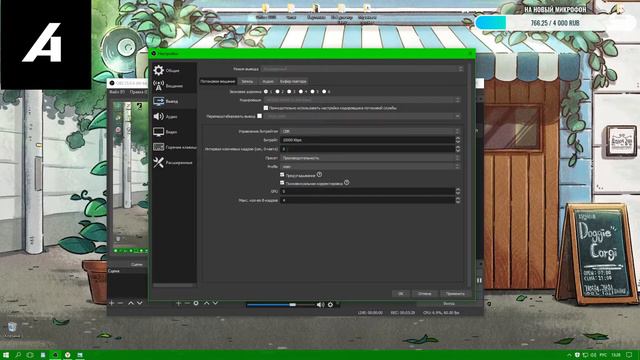640x360 pixels.
Task: Move the source up in the list
Action: [207, 303]
